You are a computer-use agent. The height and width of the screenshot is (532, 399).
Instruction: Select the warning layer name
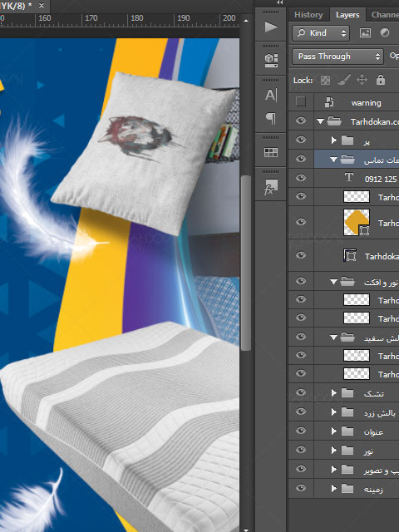point(366,103)
